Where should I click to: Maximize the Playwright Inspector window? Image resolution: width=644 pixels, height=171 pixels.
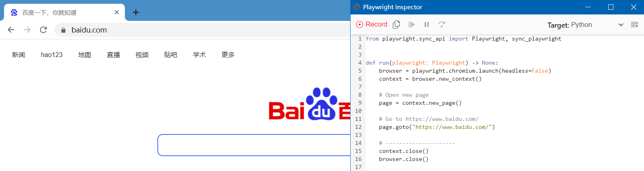pos(611,7)
